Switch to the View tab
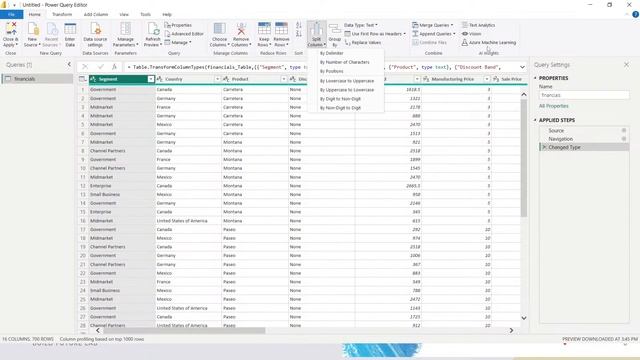The height and width of the screenshot is (360, 640). (124, 14)
